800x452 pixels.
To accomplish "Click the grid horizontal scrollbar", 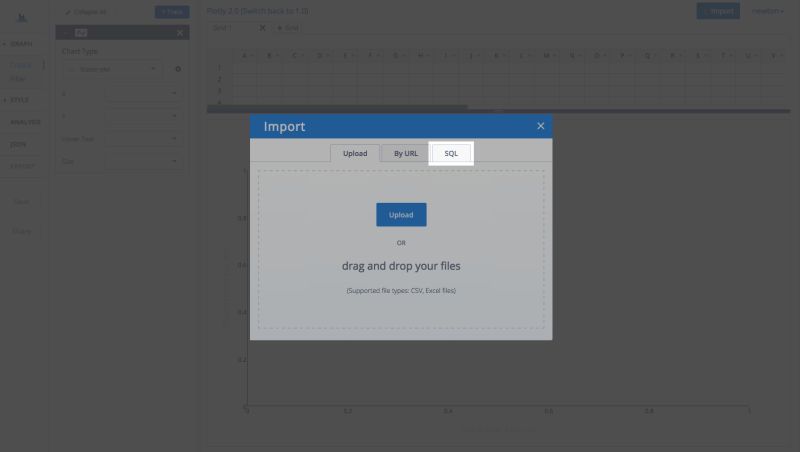I will (x=337, y=108).
